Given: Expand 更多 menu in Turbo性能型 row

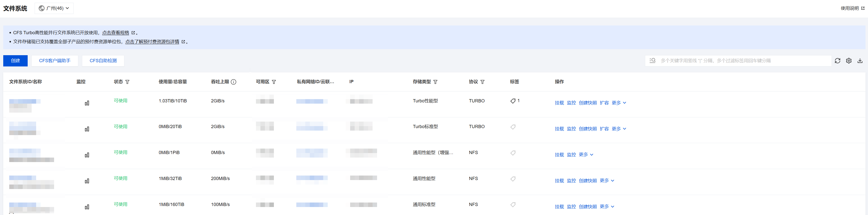Looking at the screenshot, I should [619, 103].
